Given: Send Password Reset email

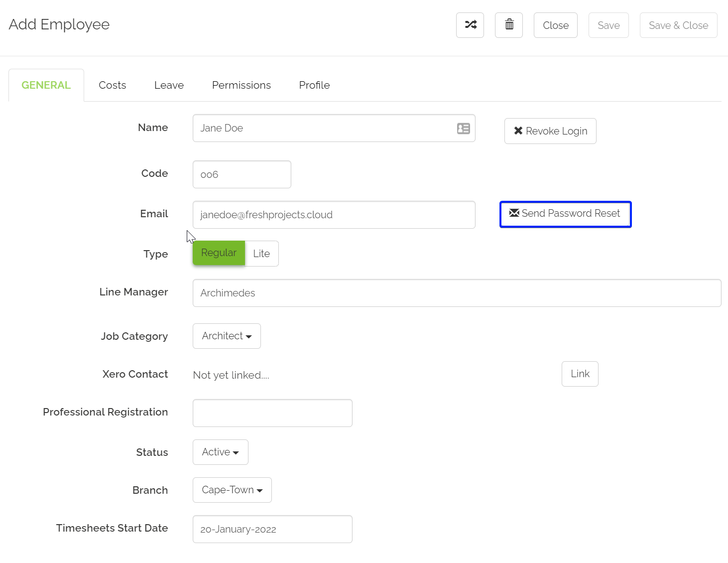Looking at the screenshot, I should tap(565, 214).
